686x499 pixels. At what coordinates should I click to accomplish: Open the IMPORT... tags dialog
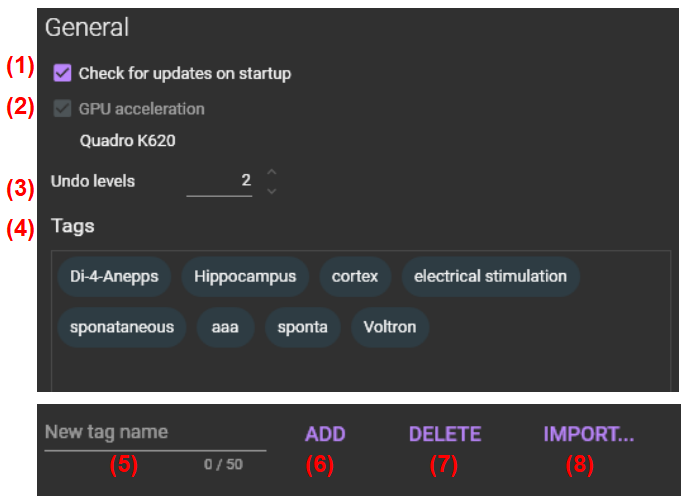click(589, 434)
